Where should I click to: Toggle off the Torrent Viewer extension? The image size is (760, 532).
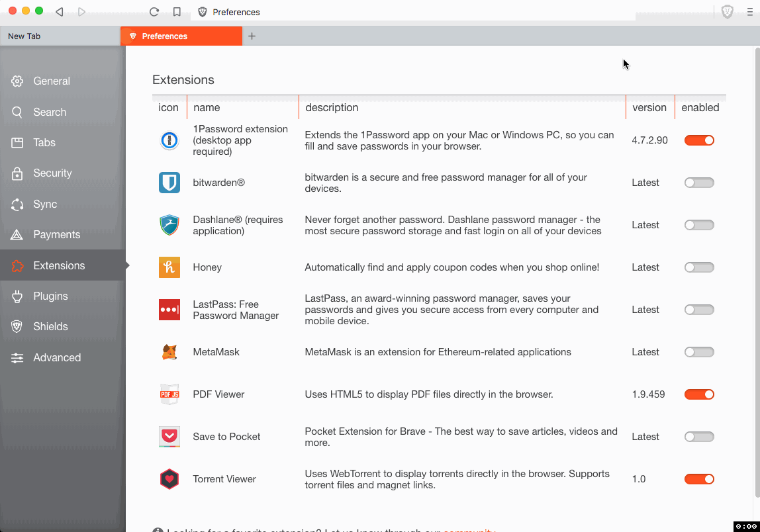(699, 478)
